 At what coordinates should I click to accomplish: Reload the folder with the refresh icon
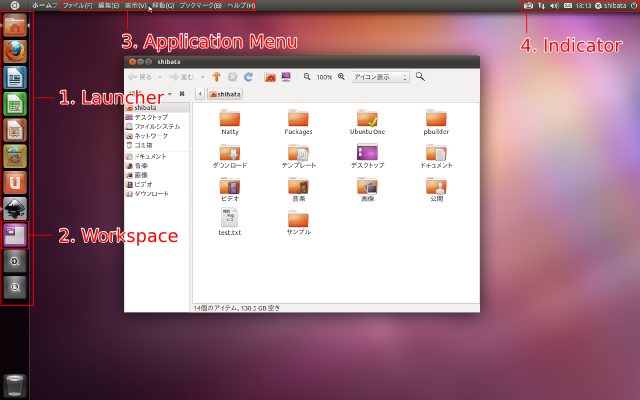coord(248,77)
